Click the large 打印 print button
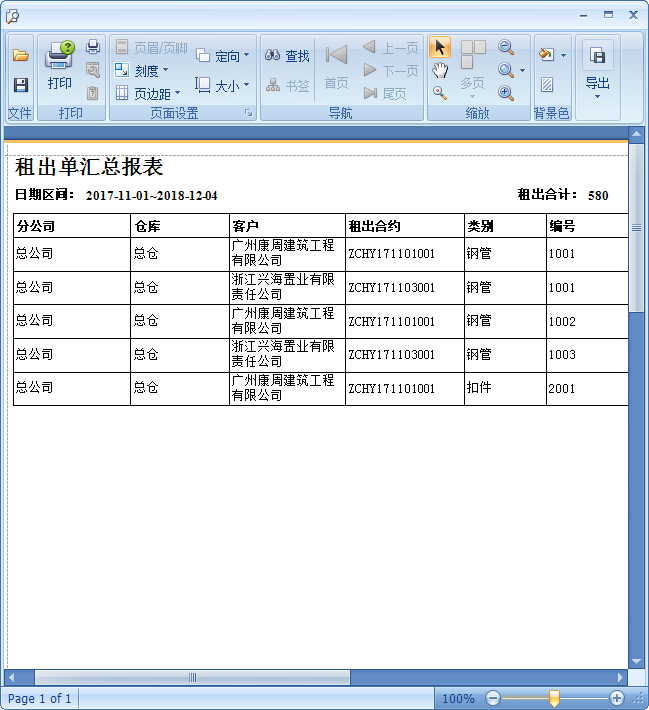 pos(60,66)
